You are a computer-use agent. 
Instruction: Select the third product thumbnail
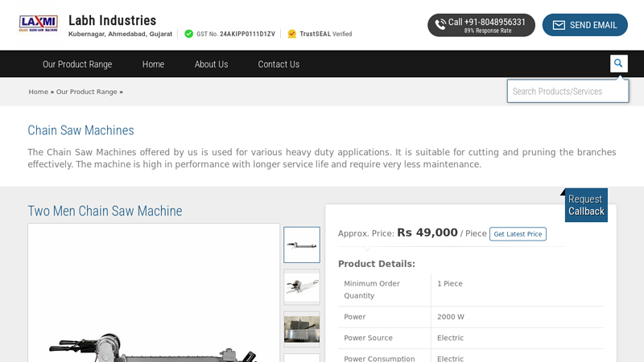[x=302, y=329]
